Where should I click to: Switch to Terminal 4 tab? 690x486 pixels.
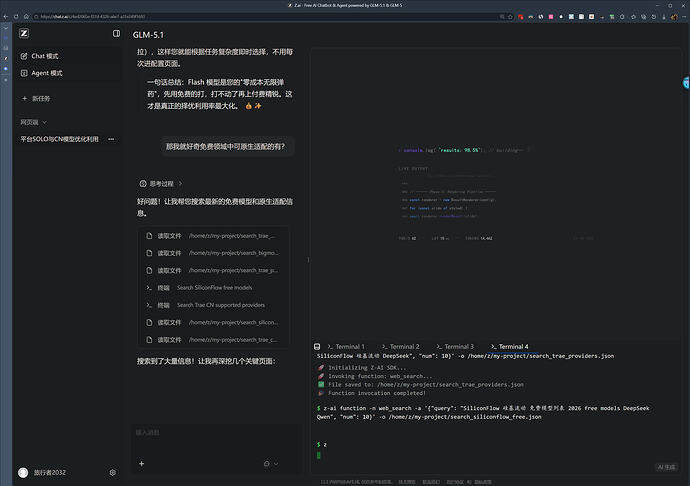(510, 347)
